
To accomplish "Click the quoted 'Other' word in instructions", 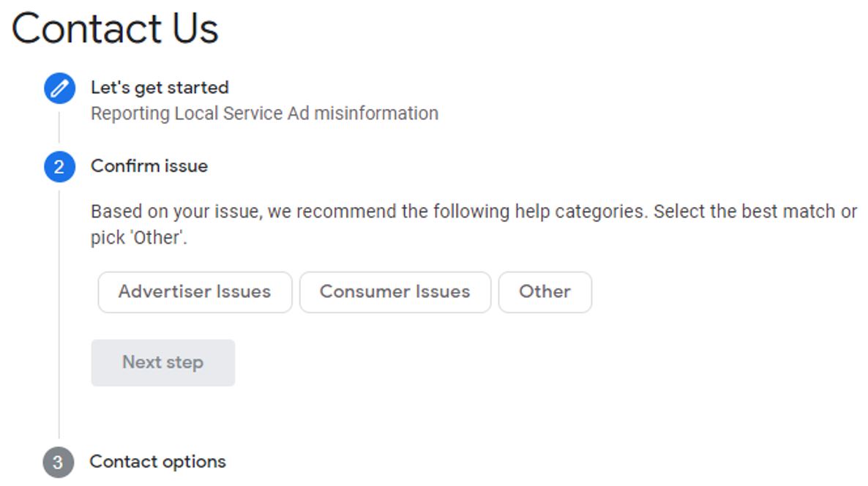I will click(157, 237).
